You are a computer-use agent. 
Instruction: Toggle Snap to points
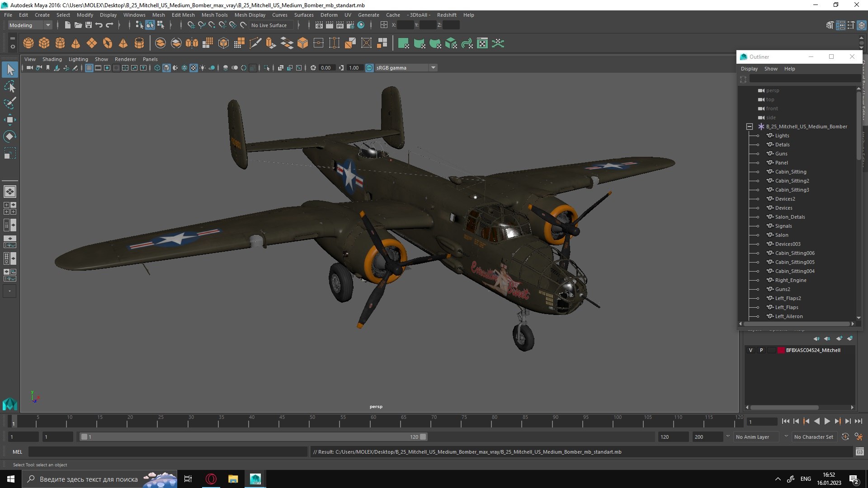[212, 25]
